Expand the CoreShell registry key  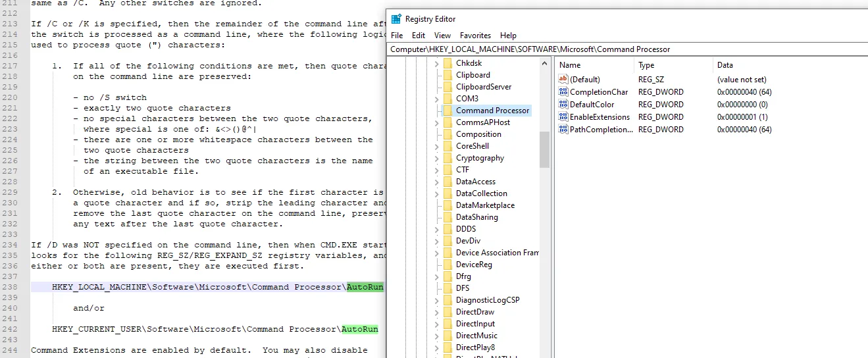click(436, 146)
